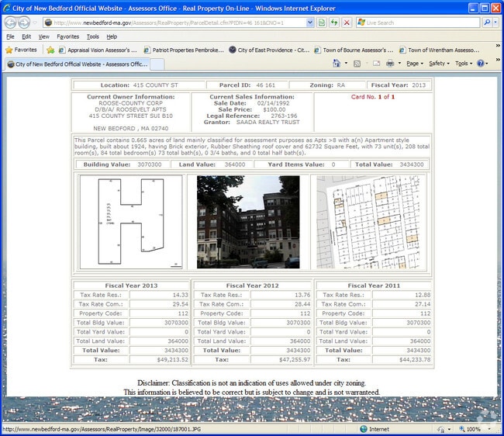Click the Add to Favorites Bar icon
The height and width of the screenshot is (436, 504).
(51, 50)
